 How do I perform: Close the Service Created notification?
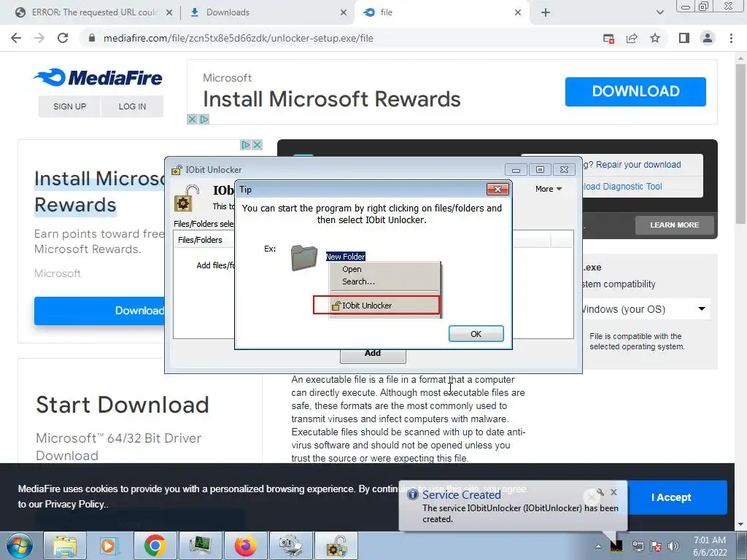click(614, 492)
